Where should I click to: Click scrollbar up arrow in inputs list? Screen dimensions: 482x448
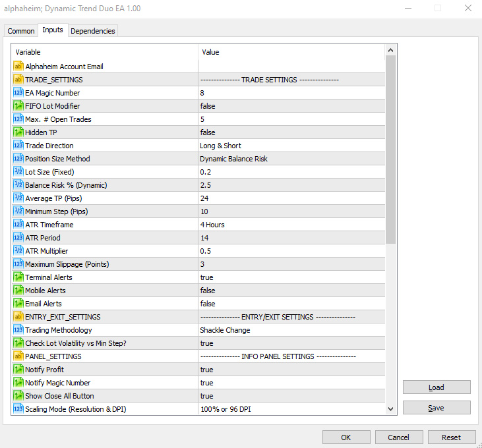point(391,50)
